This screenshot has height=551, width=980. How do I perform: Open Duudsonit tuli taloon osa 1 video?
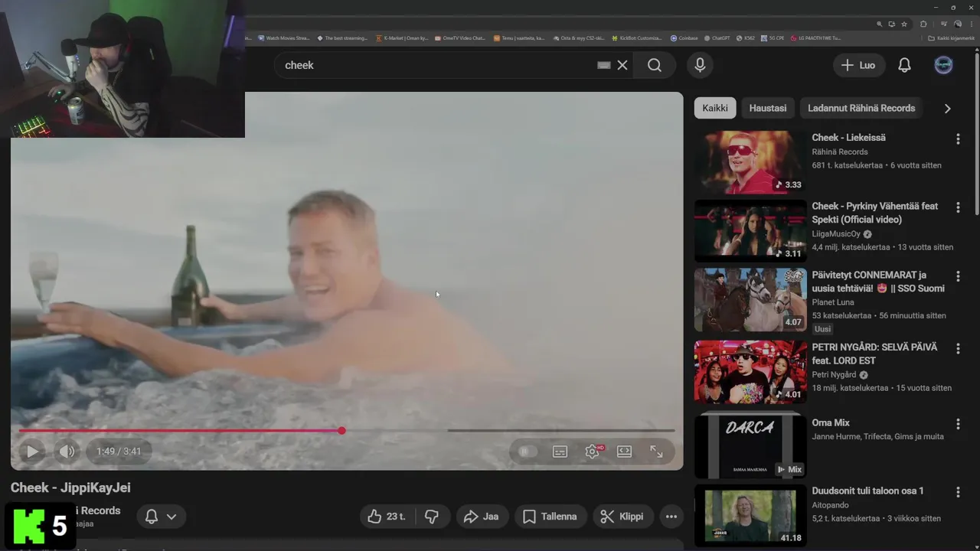867,491
